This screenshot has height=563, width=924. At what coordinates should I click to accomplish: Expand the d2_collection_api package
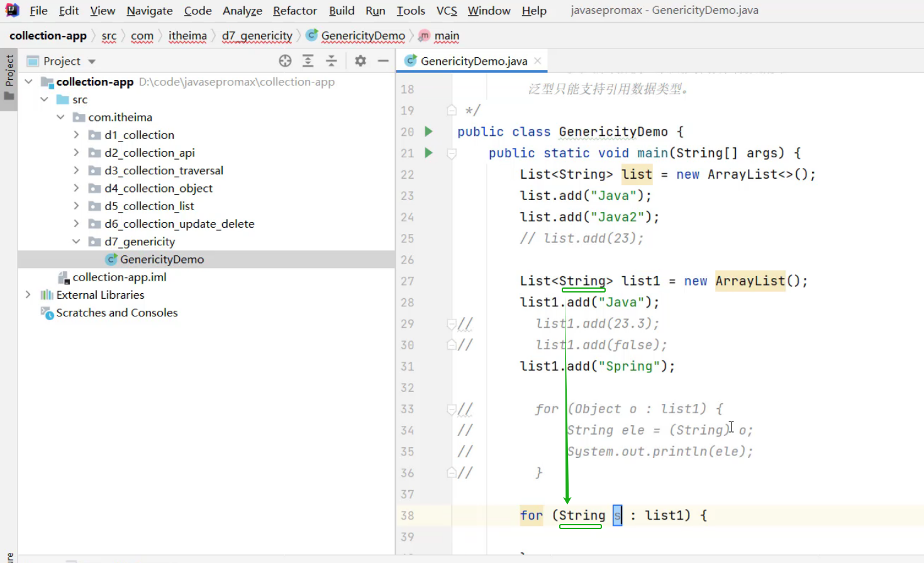(x=76, y=153)
